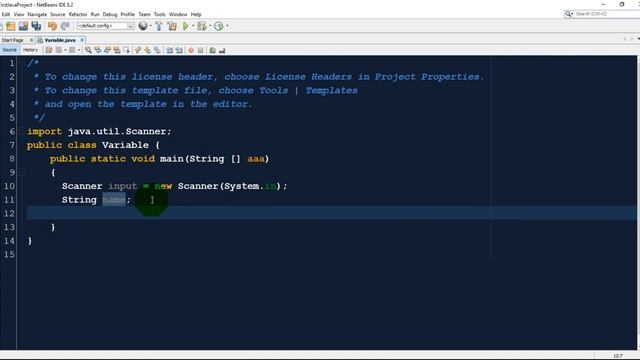Switch editor to History view
Screen dimensions: 640x360
pyautogui.click(x=30, y=50)
